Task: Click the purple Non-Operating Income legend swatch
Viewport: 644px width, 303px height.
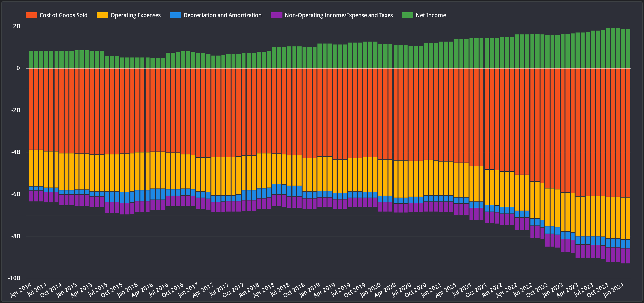Action: tap(276, 15)
